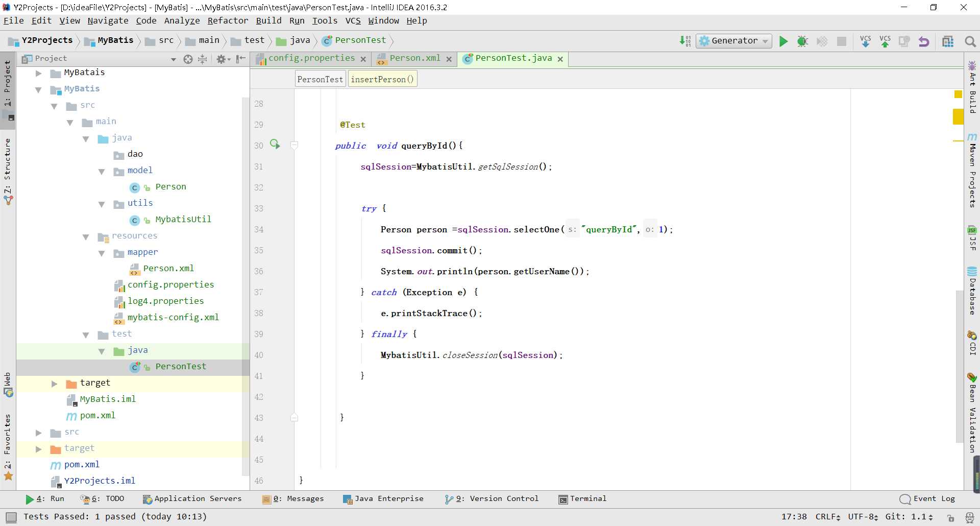Screen dimensions: 980x526
Task: Click the editor vertical scrollbar
Action: [959, 366]
